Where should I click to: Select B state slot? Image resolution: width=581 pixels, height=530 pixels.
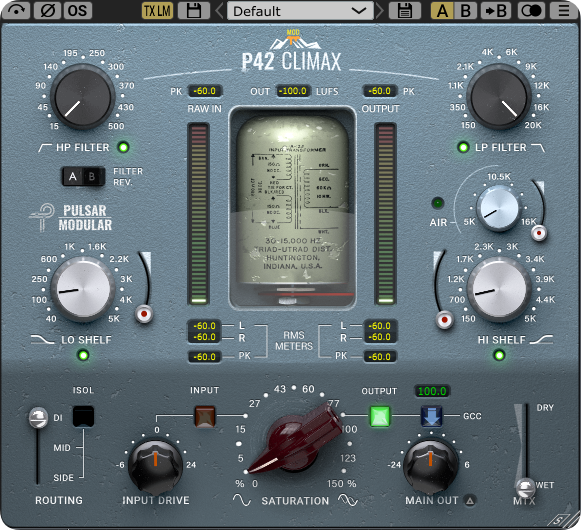click(466, 11)
